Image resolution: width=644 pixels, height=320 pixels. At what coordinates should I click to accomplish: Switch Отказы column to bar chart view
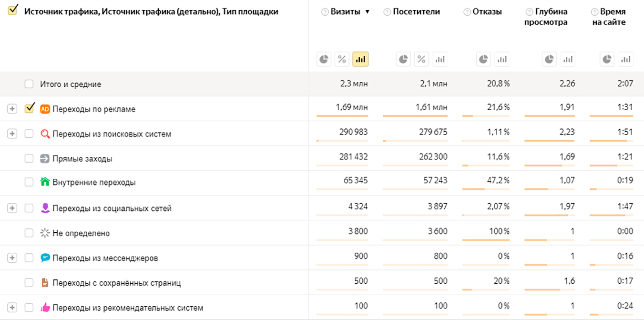tap(502, 59)
